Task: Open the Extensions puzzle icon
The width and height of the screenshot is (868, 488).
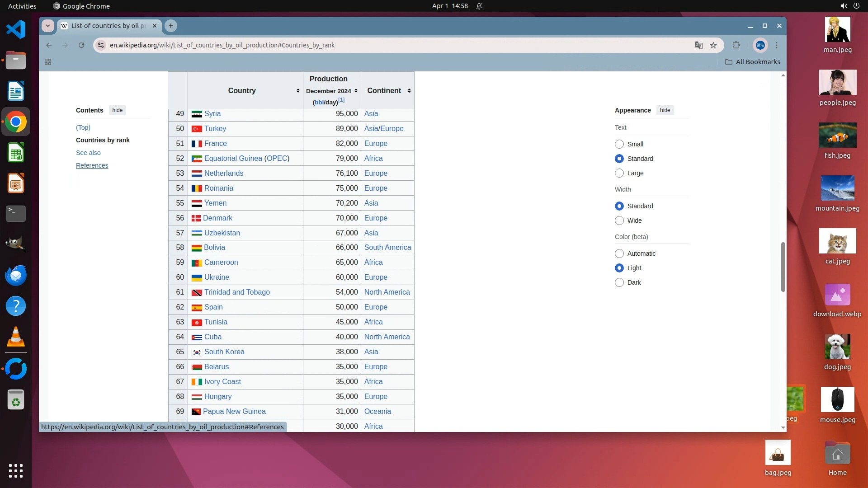Action: [x=736, y=45]
